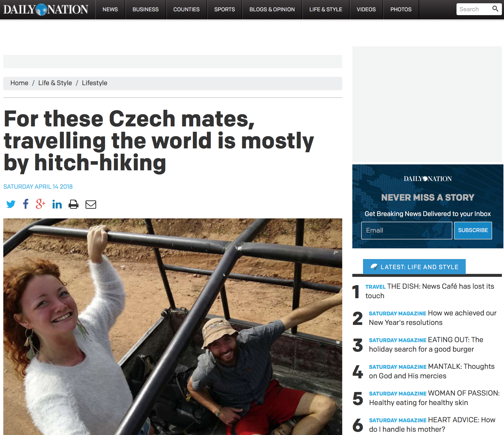
Task: Open Life & Style breadcrumb link
Action: 55,83
